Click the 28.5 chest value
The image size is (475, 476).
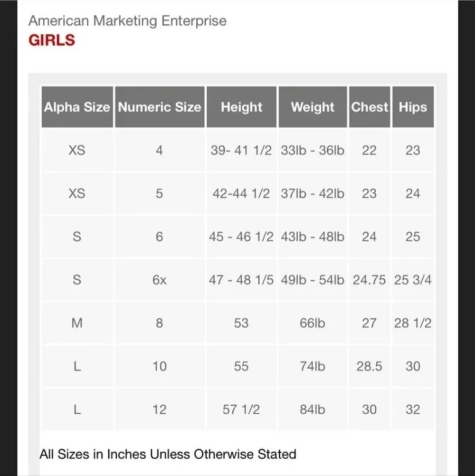tap(370, 366)
